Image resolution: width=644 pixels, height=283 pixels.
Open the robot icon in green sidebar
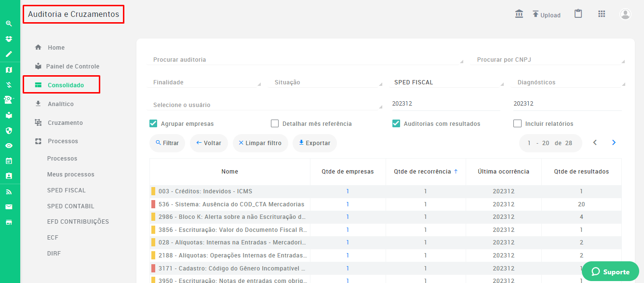tap(9, 100)
